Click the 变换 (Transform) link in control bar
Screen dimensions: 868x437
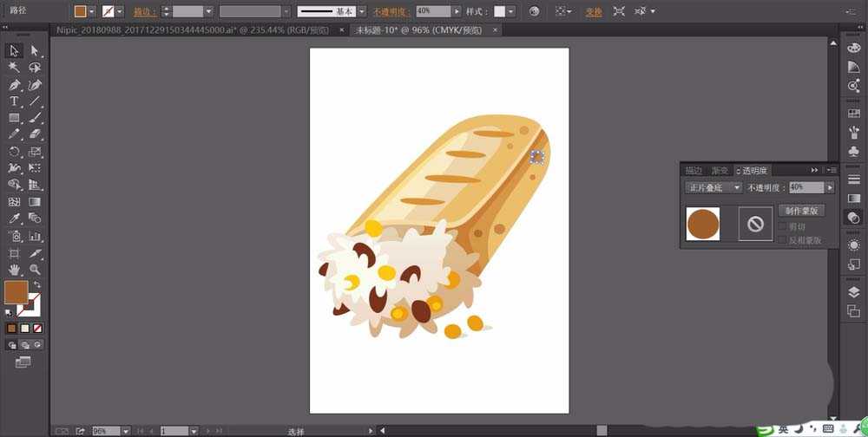point(593,11)
